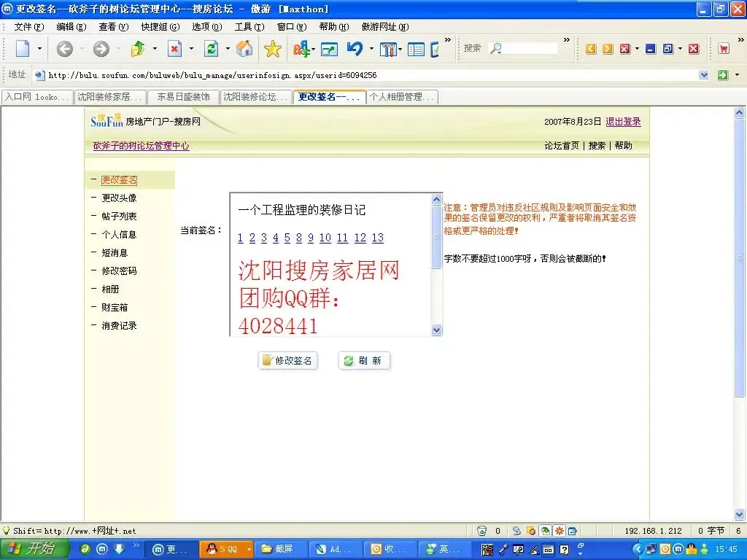
Task: Expand the New page dropdown arrow
Action: 39,49
